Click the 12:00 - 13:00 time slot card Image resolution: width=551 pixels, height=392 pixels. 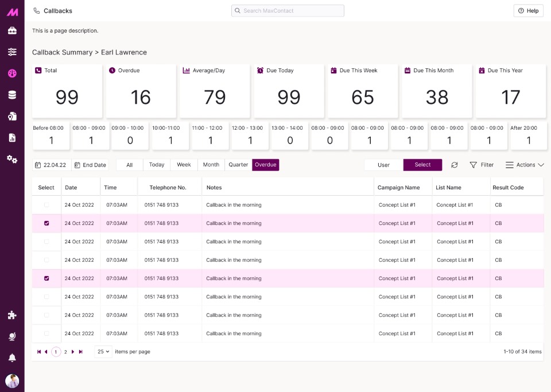250,136
